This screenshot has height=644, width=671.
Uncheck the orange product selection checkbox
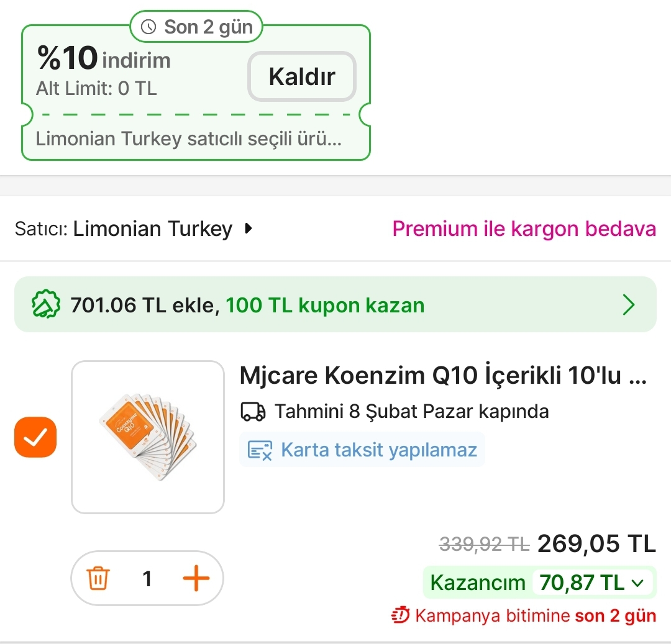tap(35, 438)
